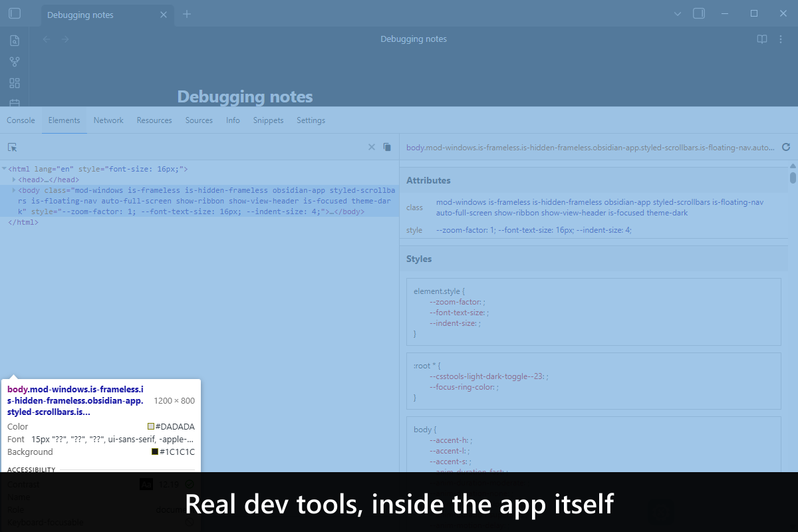Click the --zoom-factor style property
The height and width of the screenshot is (532, 798).
coord(457,302)
